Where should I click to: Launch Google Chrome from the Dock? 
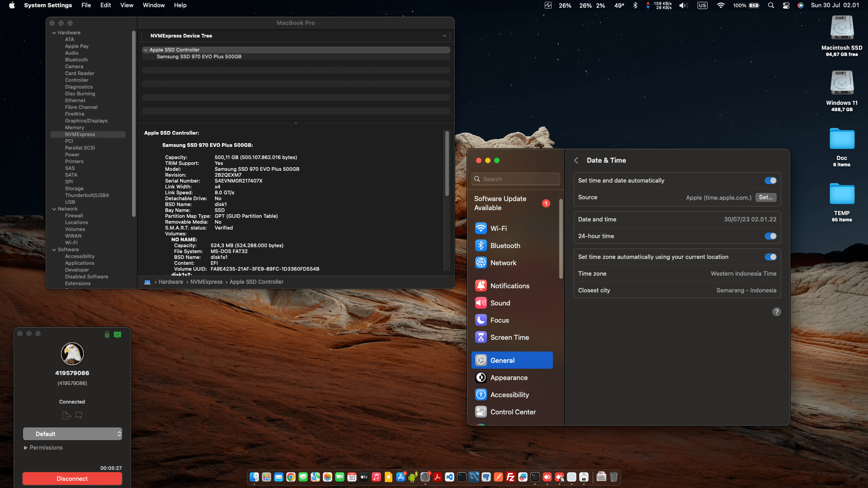[x=291, y=477]
